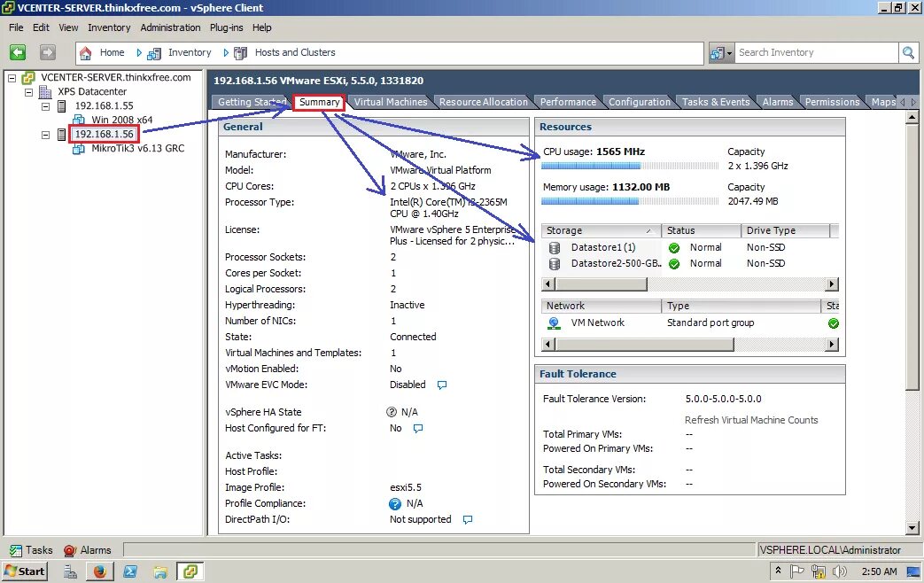Click the vSphere Client taskbar button
This screenshot has height=583, width=924.
click(190, 571)
